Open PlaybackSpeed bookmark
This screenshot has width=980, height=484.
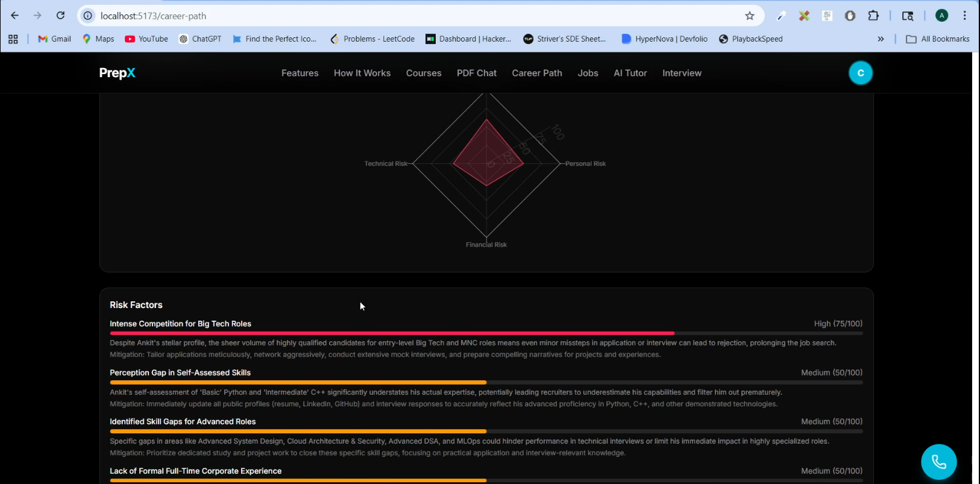tap(751, 39)
